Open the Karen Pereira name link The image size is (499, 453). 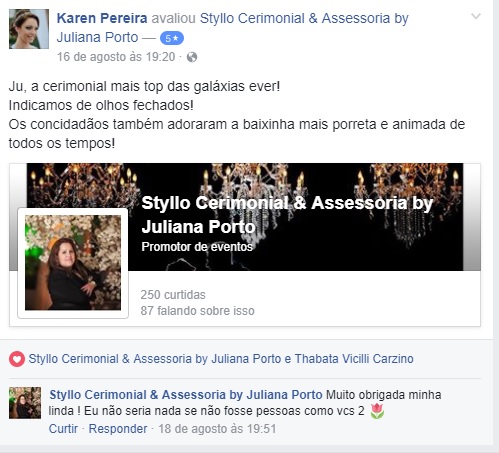click(102, 18)
